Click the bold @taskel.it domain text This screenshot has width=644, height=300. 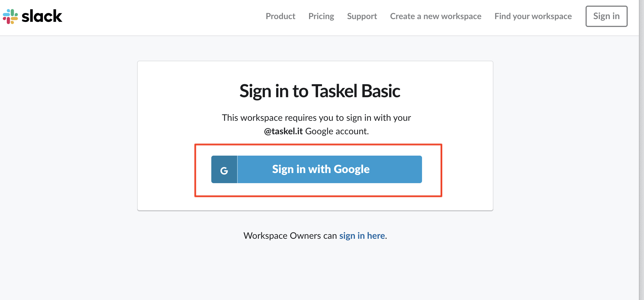point(283,131)
